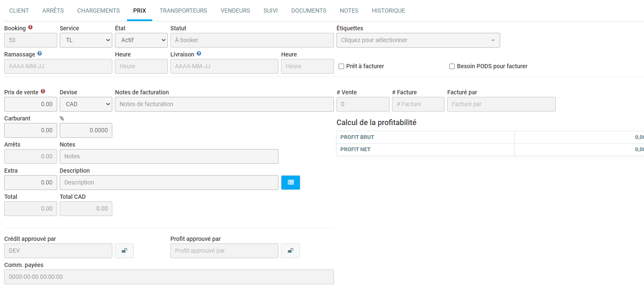Click the Extra Description text field
Viewport: 644px width, 291px height.
[x=169, y=182]
